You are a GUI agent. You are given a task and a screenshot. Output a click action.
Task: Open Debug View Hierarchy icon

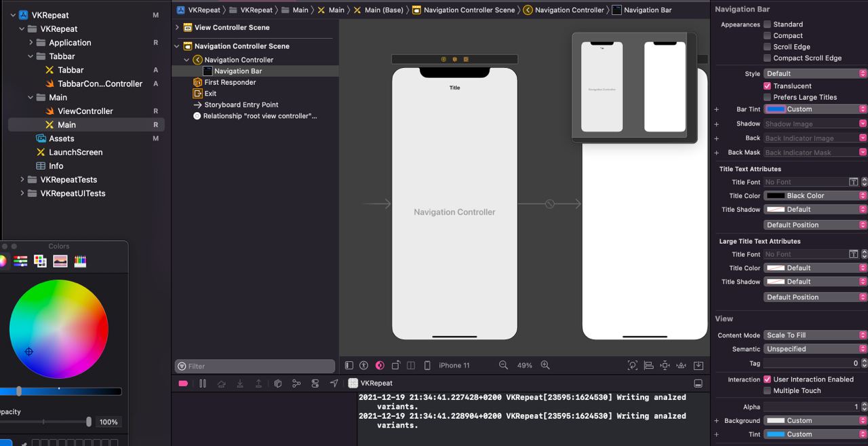point(277,384)
